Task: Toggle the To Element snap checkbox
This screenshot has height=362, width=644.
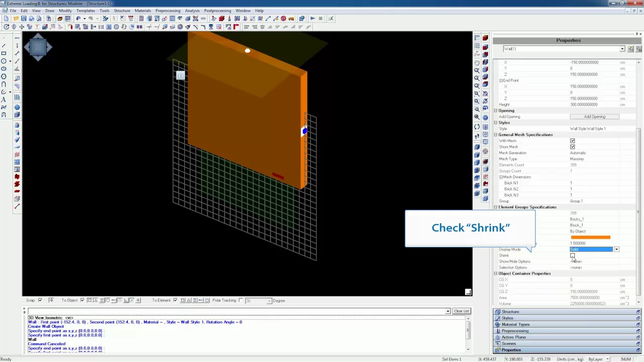Action: click(x=175, y=300)
